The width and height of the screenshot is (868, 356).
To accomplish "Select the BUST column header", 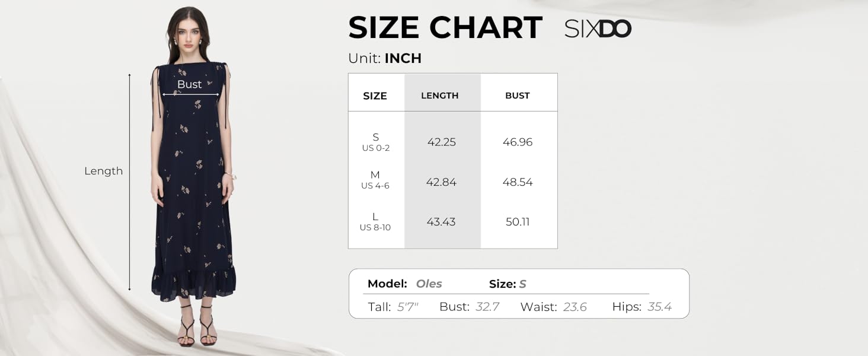I will [518, 96].
